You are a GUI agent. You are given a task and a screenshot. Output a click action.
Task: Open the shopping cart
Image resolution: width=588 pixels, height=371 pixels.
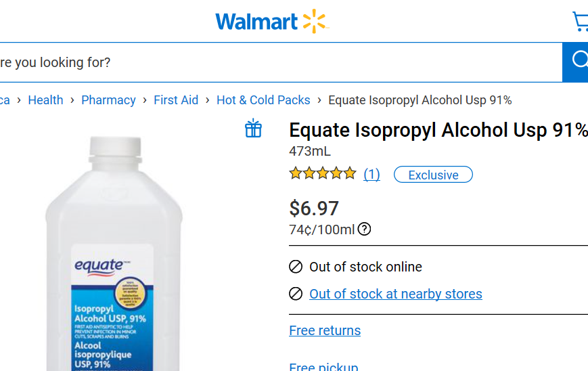580,21
